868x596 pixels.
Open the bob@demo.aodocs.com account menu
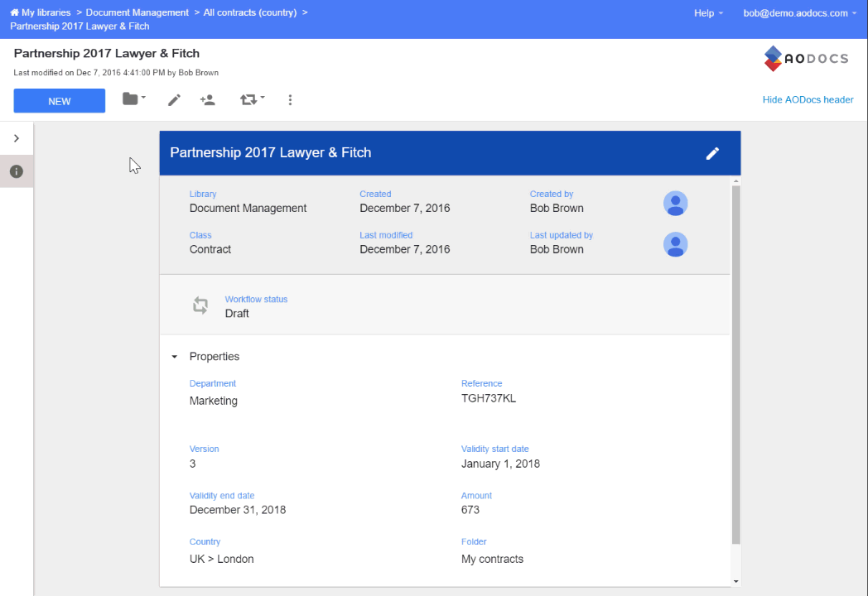pyautogui.click(x=800, y=12)
